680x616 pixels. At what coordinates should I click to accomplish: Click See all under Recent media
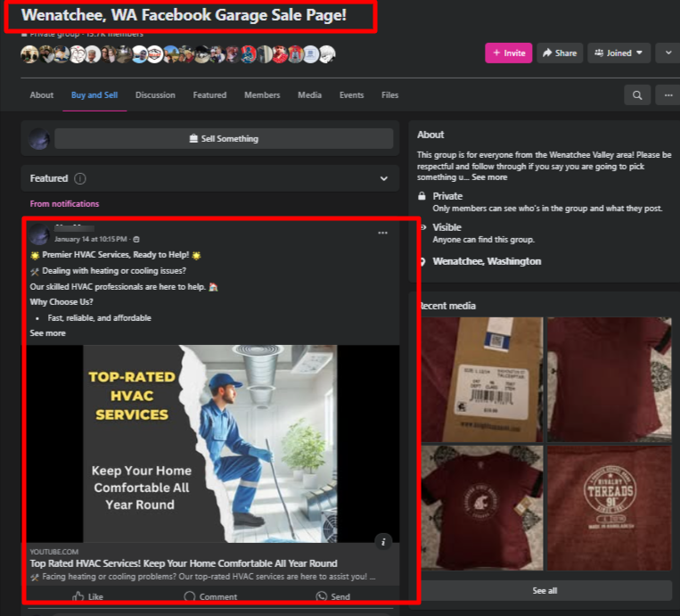545,590
